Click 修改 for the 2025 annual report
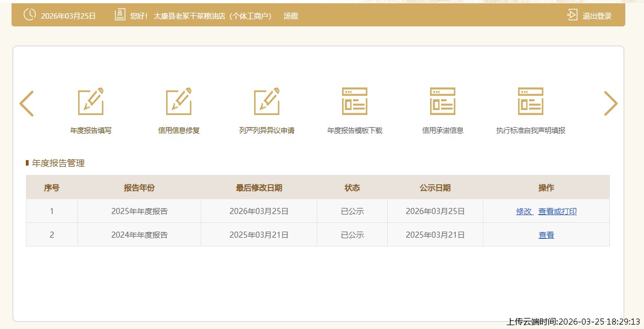 click(524, 211)
